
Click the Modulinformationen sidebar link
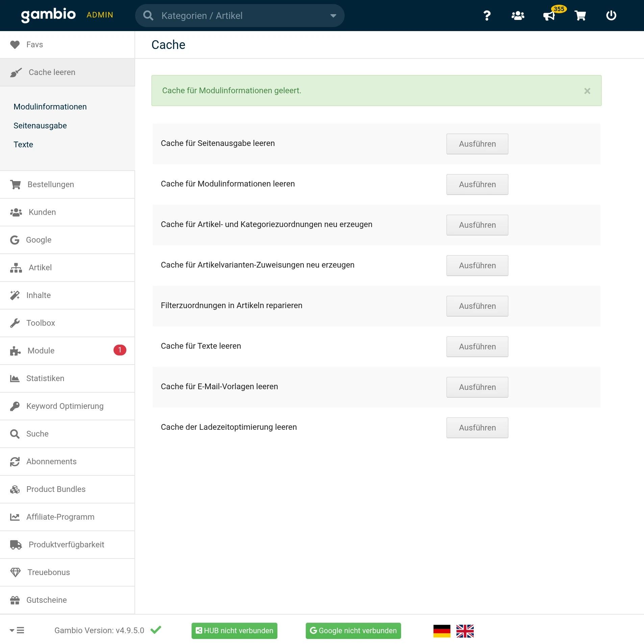pyautogui.click(x=50, y=107)
